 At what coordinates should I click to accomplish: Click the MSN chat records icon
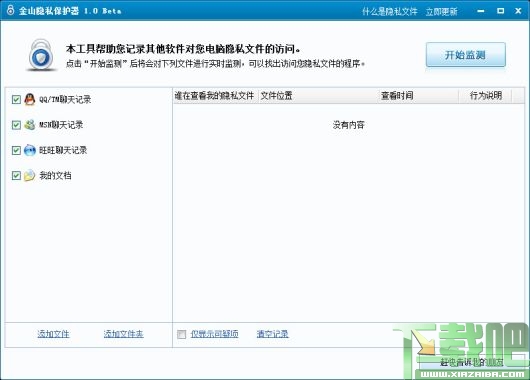tap(30, 125)
